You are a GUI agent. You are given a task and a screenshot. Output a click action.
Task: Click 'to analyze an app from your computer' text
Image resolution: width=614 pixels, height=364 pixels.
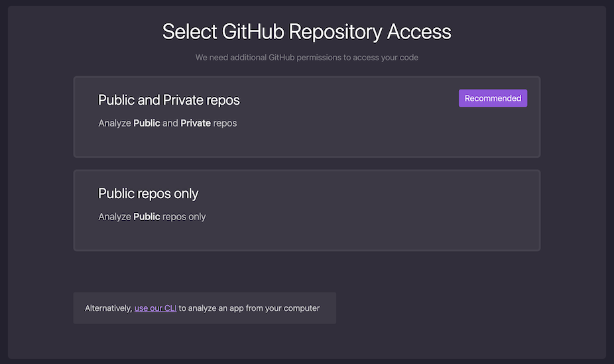[x=249, y=308]
